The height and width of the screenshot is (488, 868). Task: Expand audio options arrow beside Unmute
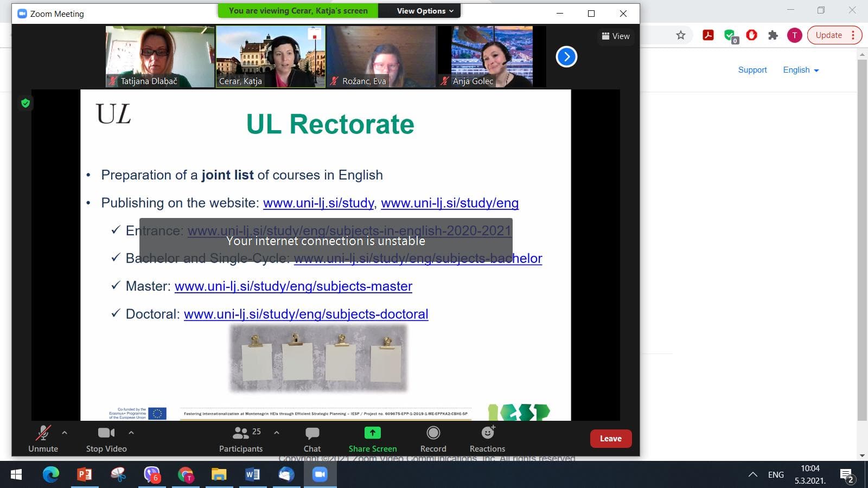coord(65,433)
